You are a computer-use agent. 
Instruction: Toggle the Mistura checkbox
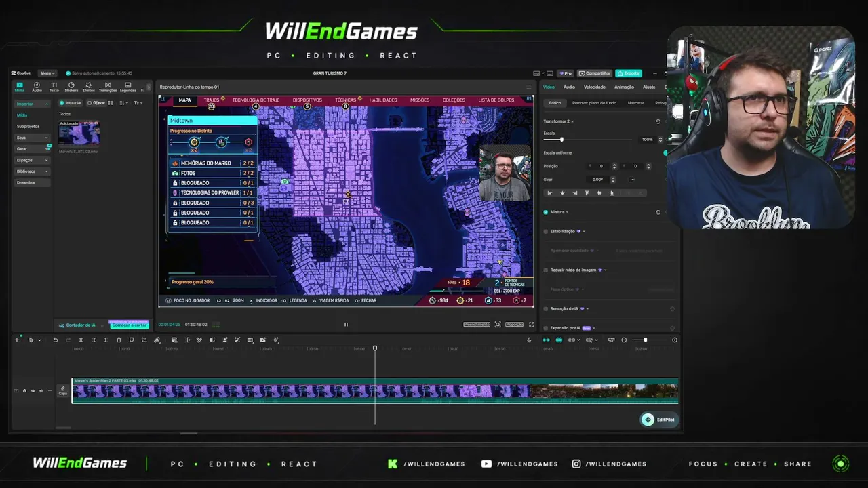(546, 212)
